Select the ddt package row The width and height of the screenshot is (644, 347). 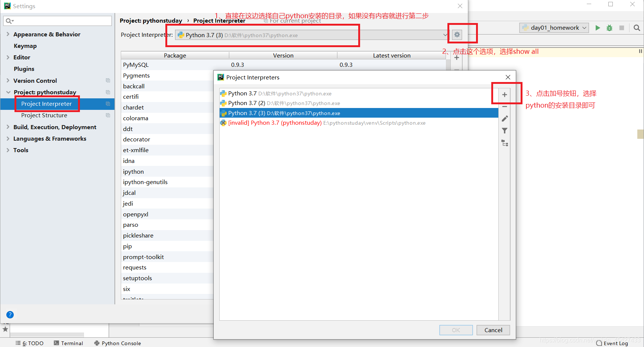pyautogui.click(x=167, y=129)
